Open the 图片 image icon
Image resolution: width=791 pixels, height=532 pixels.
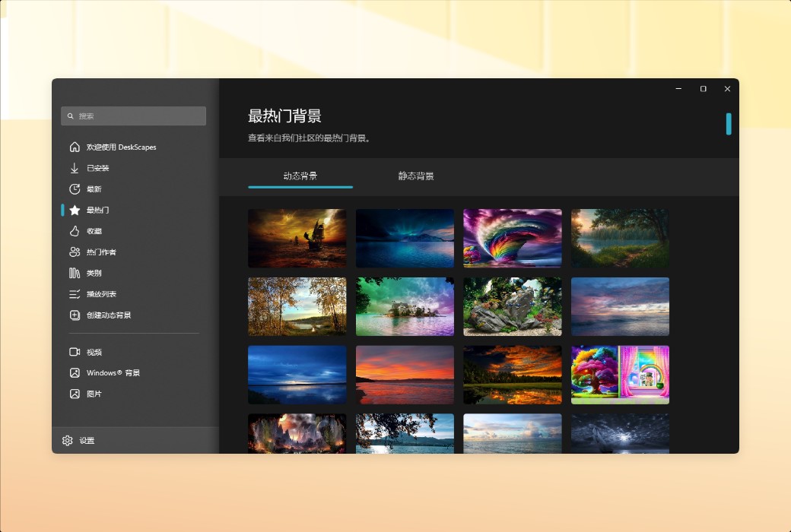tap(74, 394)
